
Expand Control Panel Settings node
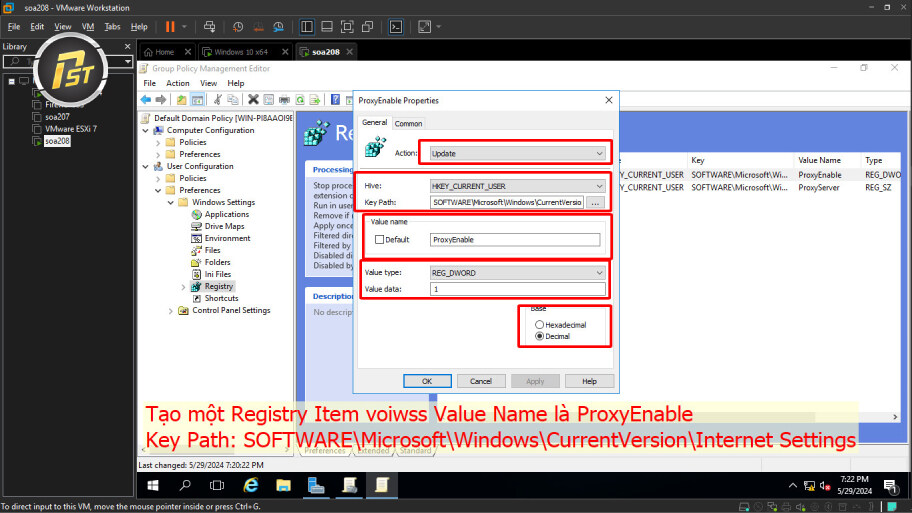coord(170,311)
